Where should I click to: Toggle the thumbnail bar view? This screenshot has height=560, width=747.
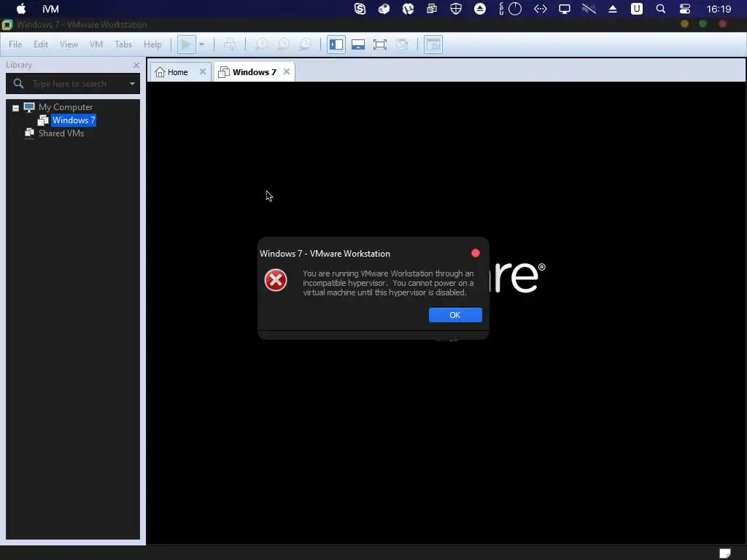click(x=357, y=44)
